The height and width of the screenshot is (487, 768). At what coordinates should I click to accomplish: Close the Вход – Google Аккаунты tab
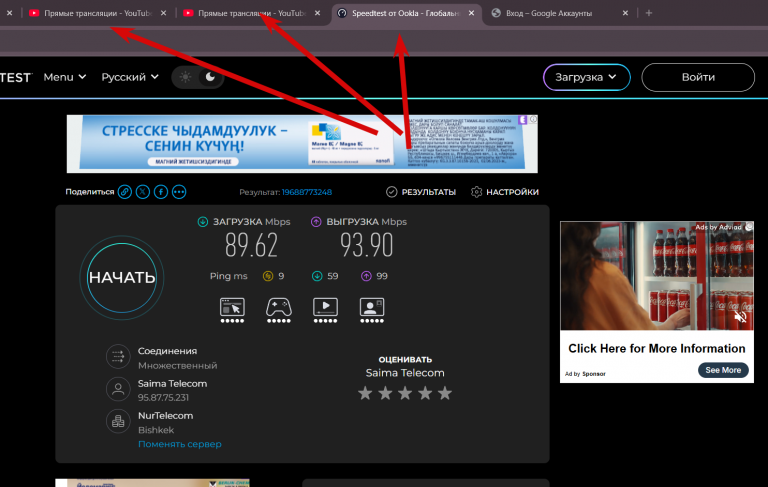[625, 13]
